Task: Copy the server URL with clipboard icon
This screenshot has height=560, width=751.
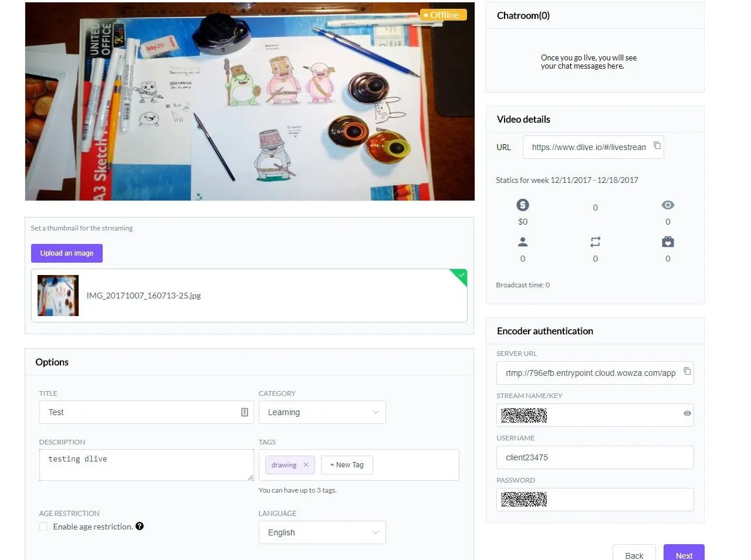Action: coord(687,371)
